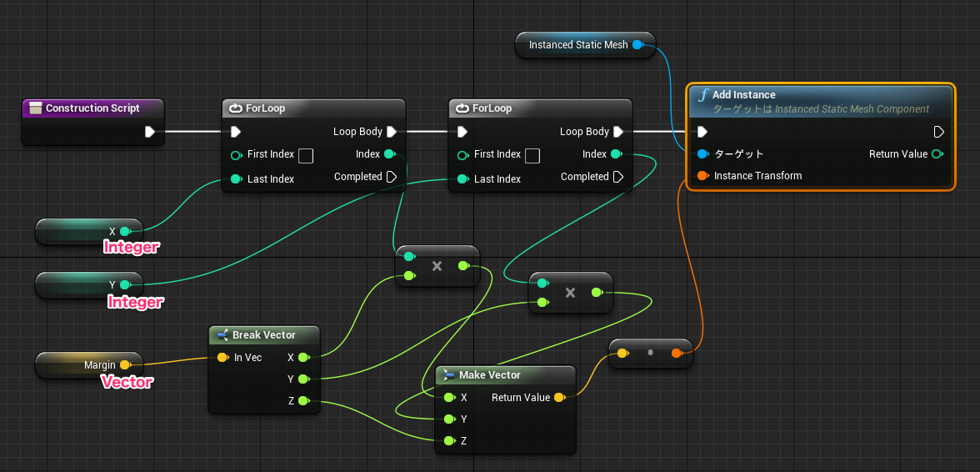The width and height of the screenshot is (980, 472).
Task: Click the Break Vector node icon
Action: (x=222, y=335)
